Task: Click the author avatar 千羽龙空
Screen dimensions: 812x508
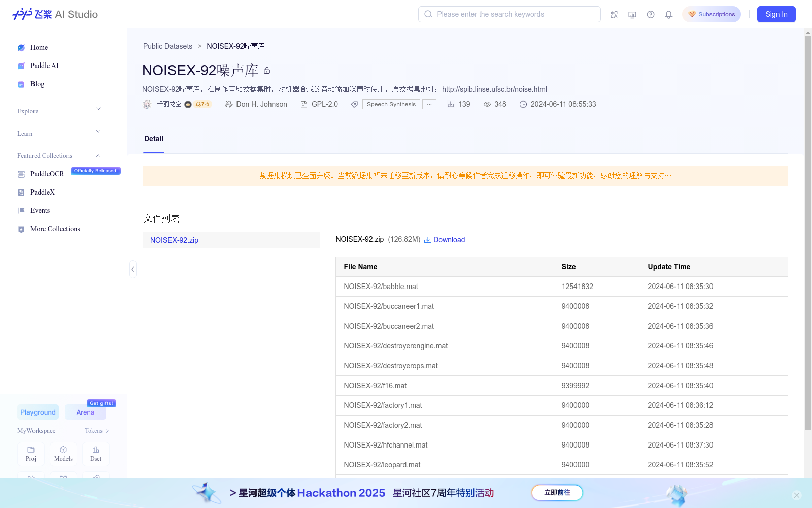Action: click(x=147, y=104)
